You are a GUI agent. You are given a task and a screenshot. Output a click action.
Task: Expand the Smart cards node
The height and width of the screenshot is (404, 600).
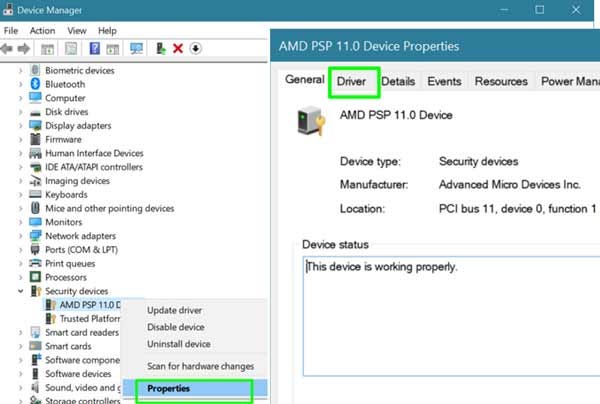(20, 346)
